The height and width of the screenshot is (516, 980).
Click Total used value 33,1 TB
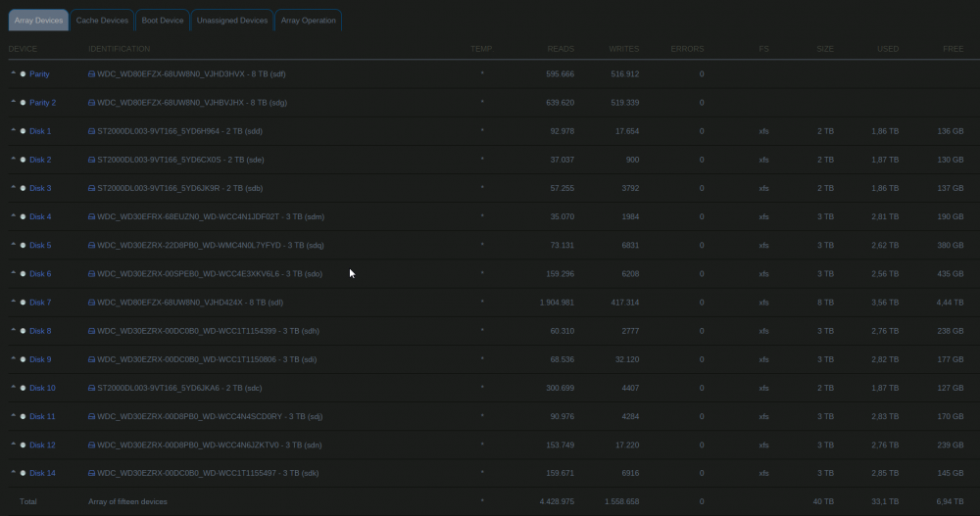point(885,501)
